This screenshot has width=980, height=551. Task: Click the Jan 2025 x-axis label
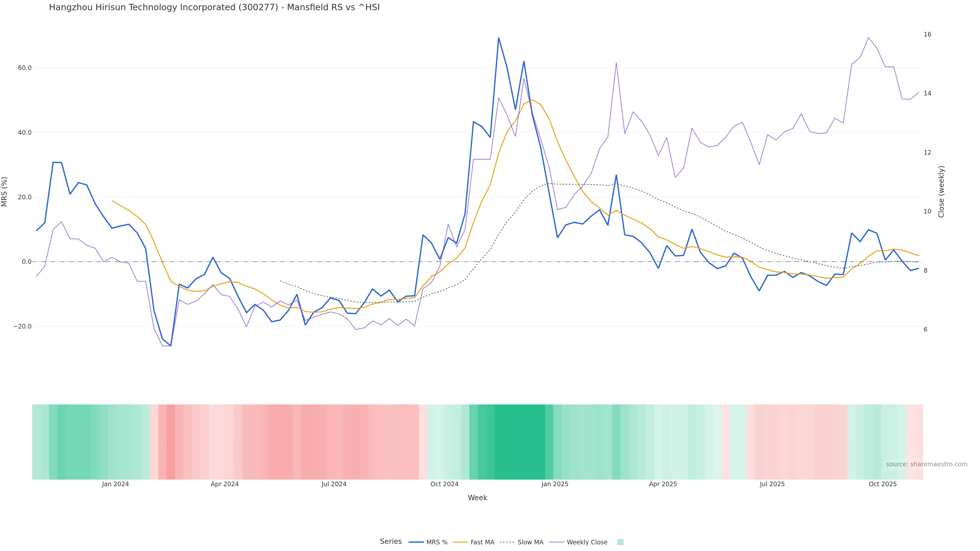click(555, 484)
